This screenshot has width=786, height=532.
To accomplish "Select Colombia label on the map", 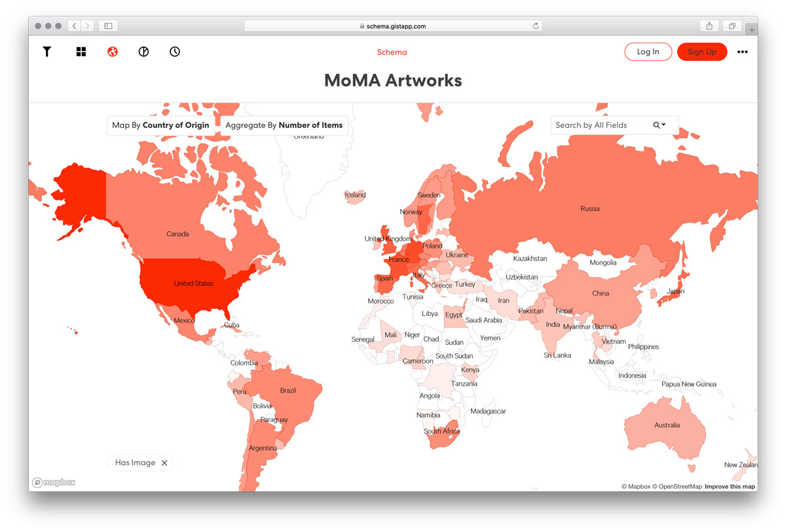I will coord(244,363).
